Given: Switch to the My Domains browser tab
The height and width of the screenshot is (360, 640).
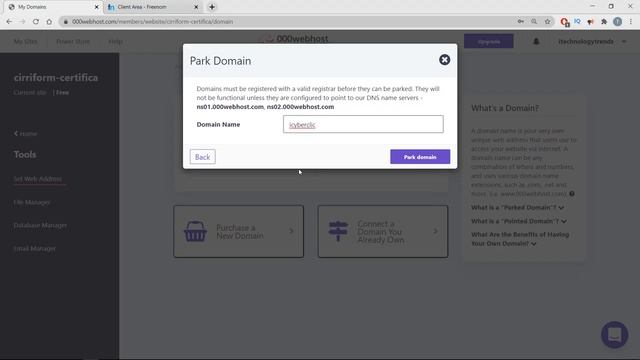Looking at the screenshot, I should click(51, 7).
